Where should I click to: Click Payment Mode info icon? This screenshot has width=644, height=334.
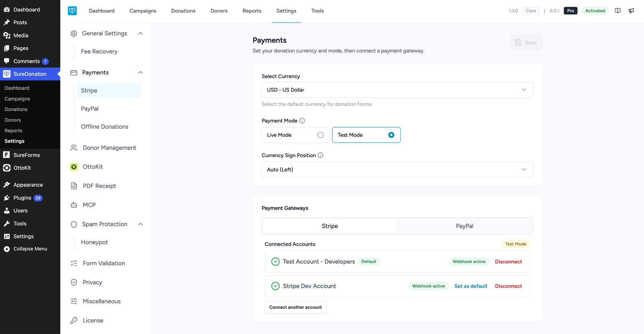coord(302,121)
